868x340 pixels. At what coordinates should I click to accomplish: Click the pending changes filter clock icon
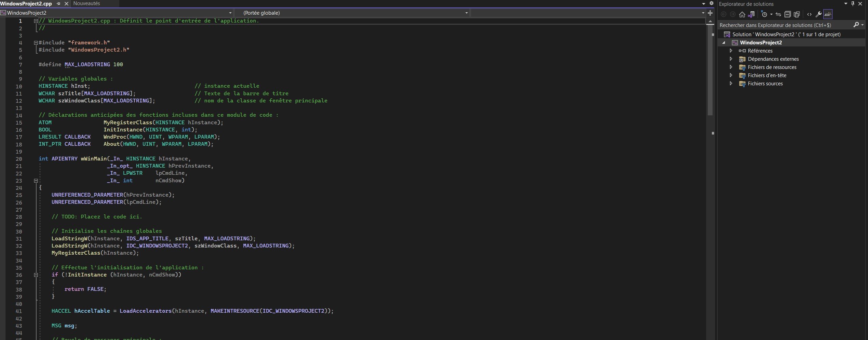(x=764, y=14)
